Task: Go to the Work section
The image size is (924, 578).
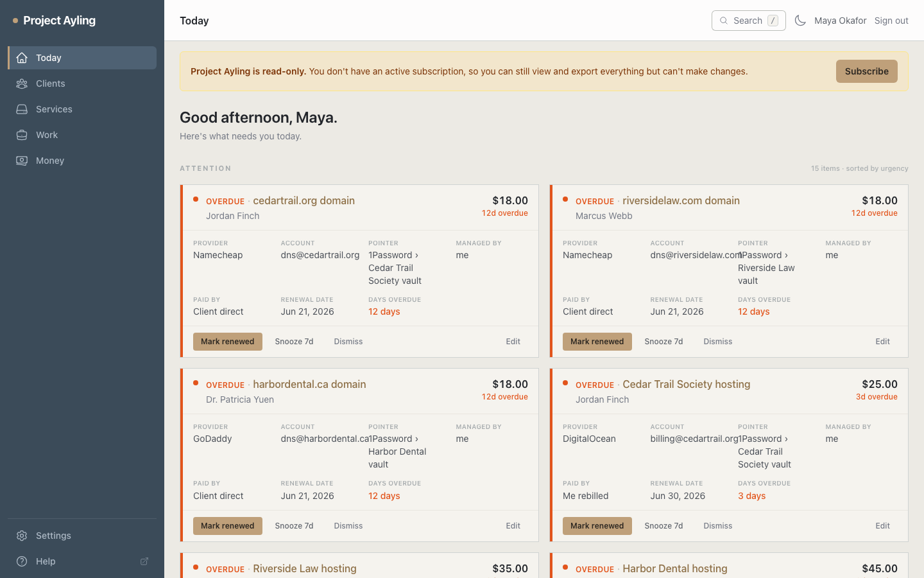Action: [x=82, y=135]
